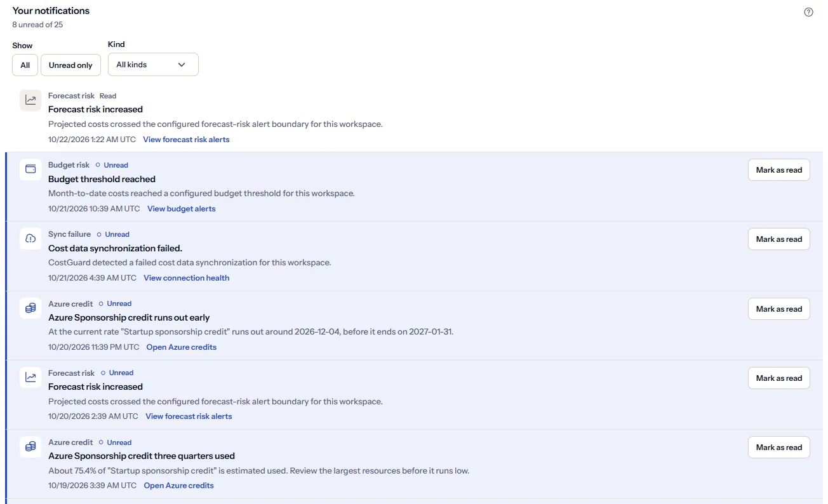Viewport: 828px width, 504px height.
Task: Click the coins icon beside 'credit runs out early'
Action: click(x=30, y=308)
